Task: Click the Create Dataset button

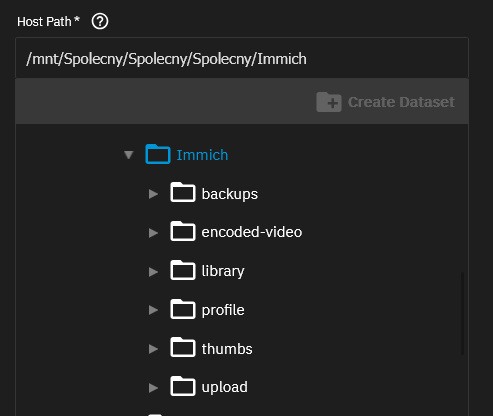Action: 385,102
